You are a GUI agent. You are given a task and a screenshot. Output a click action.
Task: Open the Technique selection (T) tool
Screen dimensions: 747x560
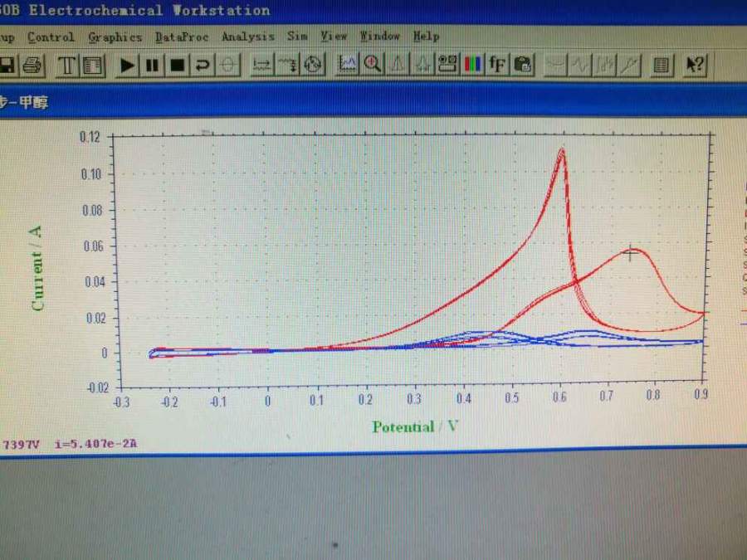(x=66, y=66)
